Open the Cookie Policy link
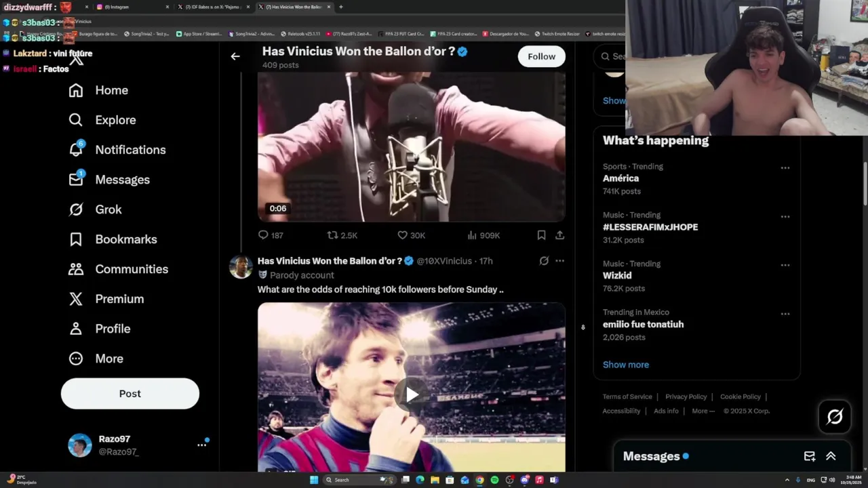The image size is (868, 488). 741,396
